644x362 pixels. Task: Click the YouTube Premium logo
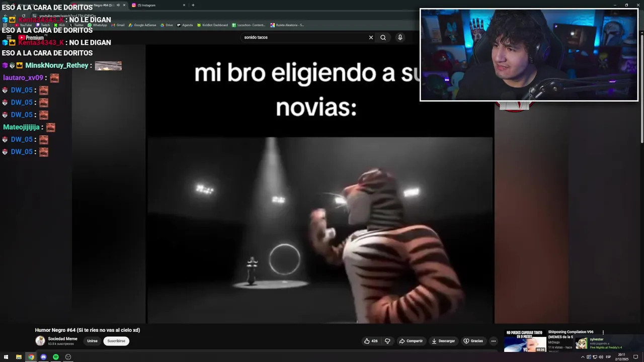coord(31,38)
